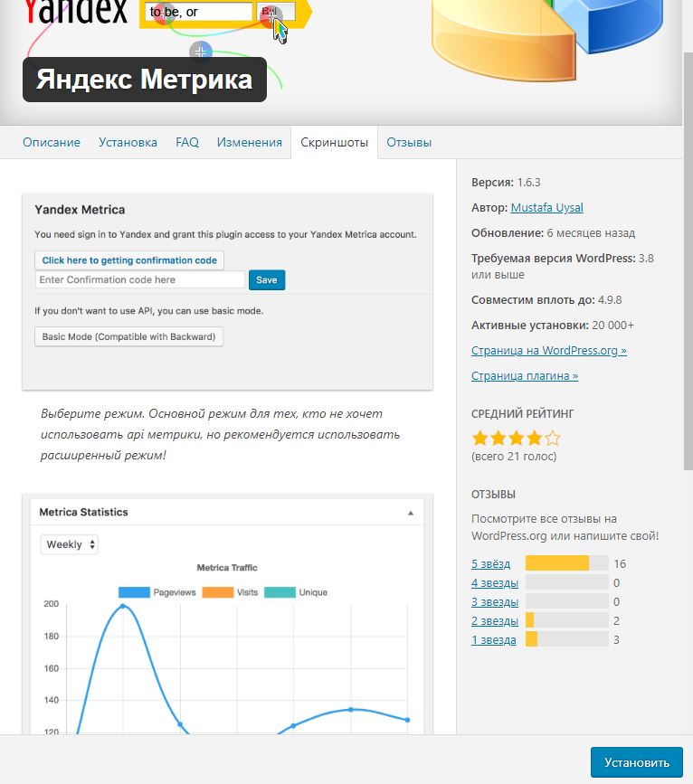693x784 pixels.
Task: Go to the FAQ tab
Action: pos(187,142)
